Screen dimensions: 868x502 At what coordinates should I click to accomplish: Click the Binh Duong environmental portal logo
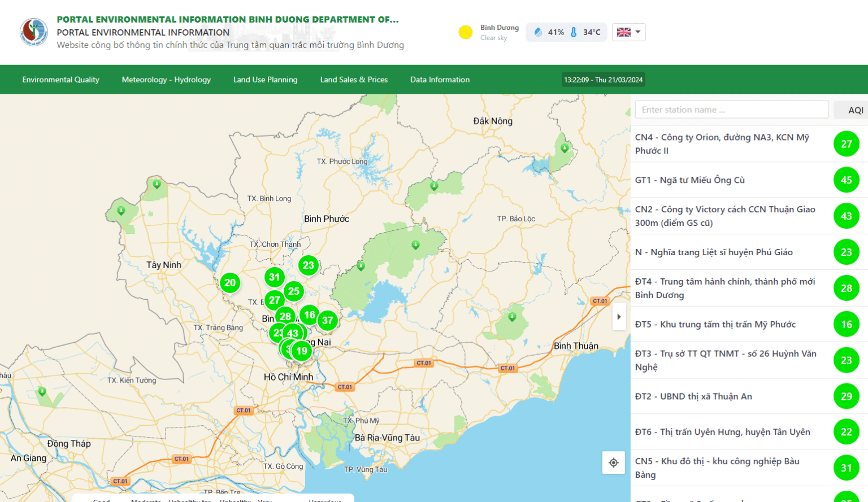point(33,32)
